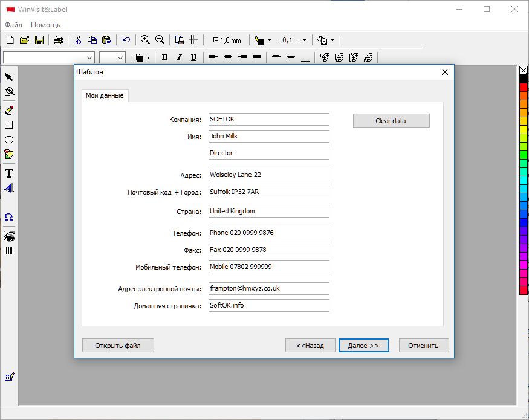Toggle the grid display button
529x420 pixels.
click(194, 40)
